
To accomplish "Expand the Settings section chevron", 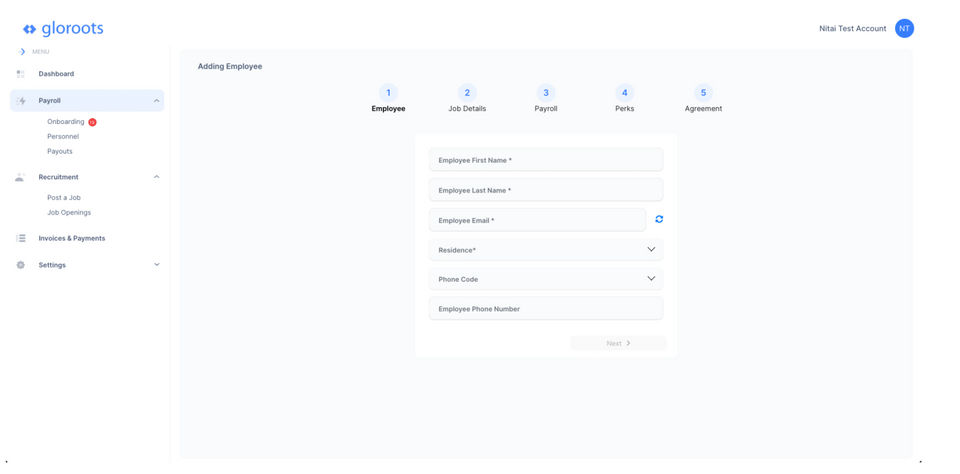I will [x=156, y=265].
